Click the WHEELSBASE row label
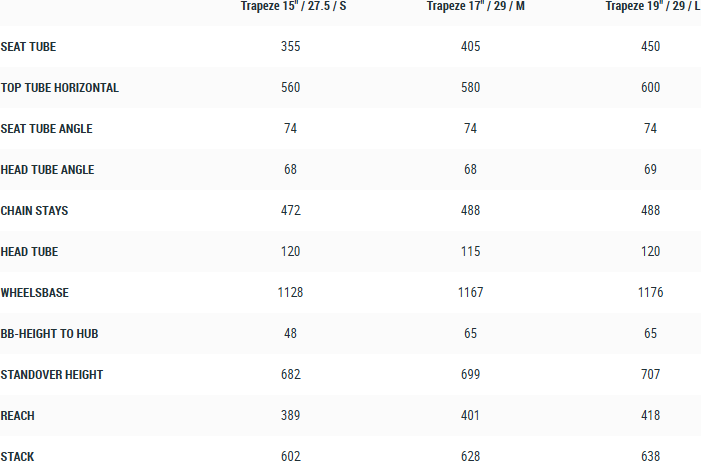The width and height of the screenshot is (701, 461). pyautogui.click(x=35, y=293)
